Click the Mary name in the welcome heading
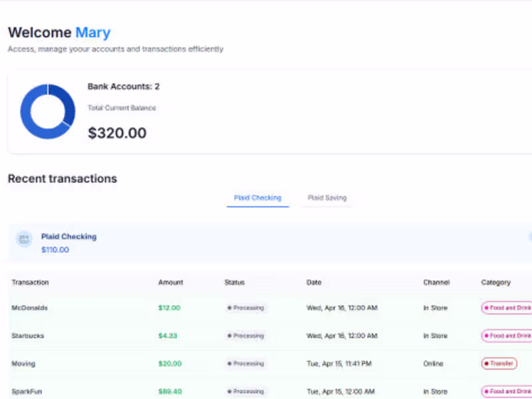Screen dimensions: 532x399 [x=92, y=32]
